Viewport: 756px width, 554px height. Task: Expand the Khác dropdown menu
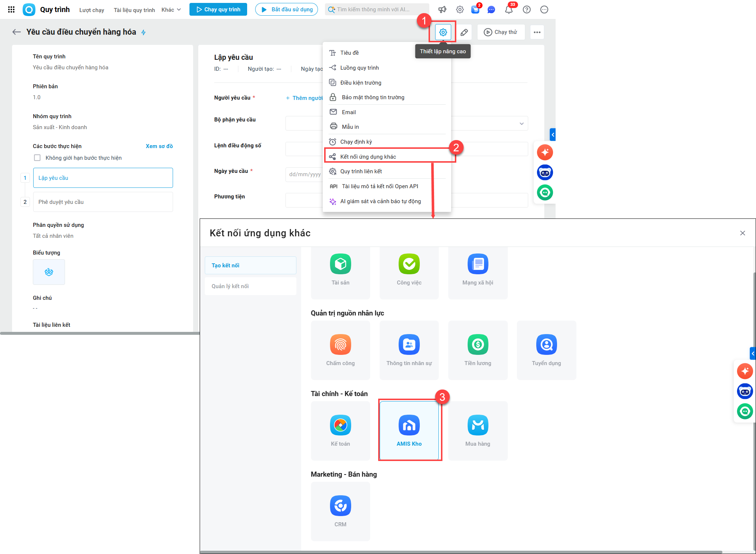(x=171, y=10)
